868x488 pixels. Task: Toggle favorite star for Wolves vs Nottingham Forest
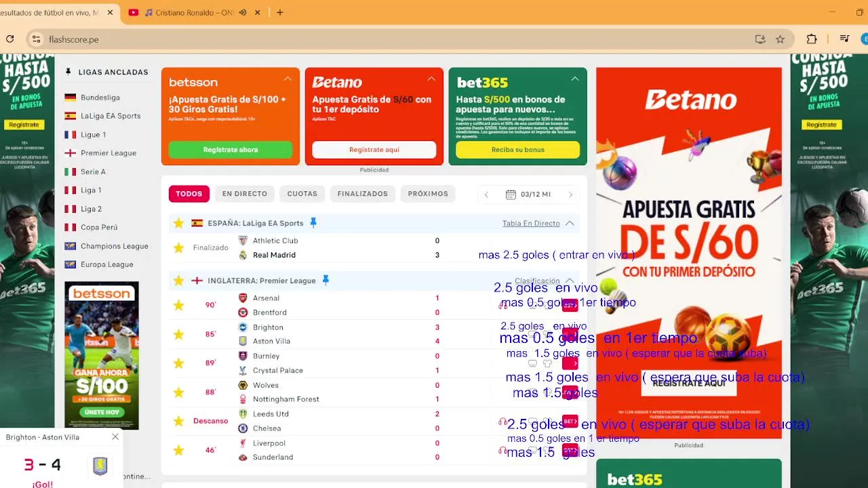tap(178, 392)
